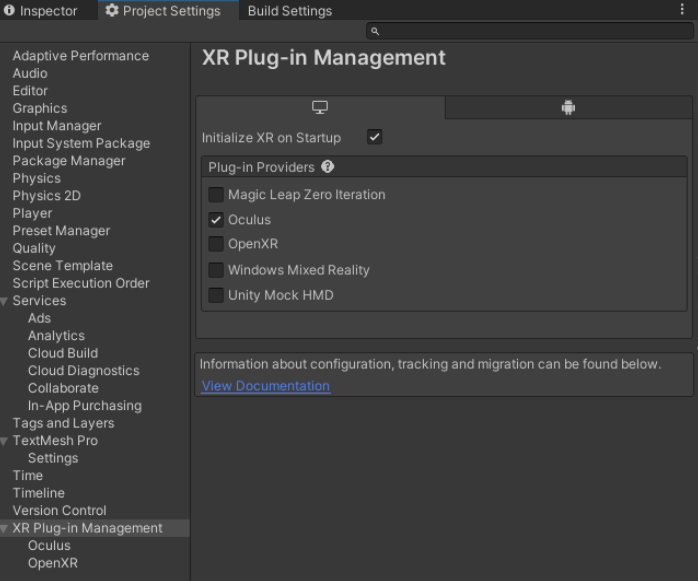Open the View Documentation link

coord(265,386)
